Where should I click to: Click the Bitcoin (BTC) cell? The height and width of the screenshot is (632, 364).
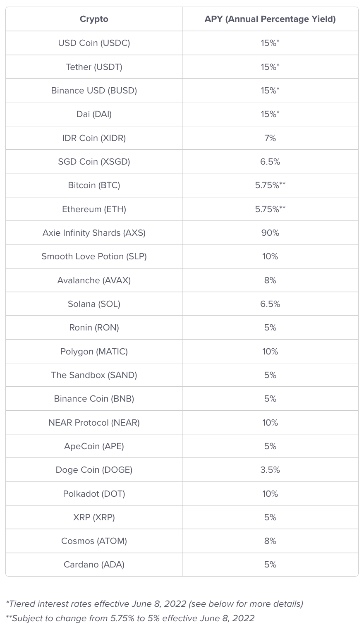94,185
